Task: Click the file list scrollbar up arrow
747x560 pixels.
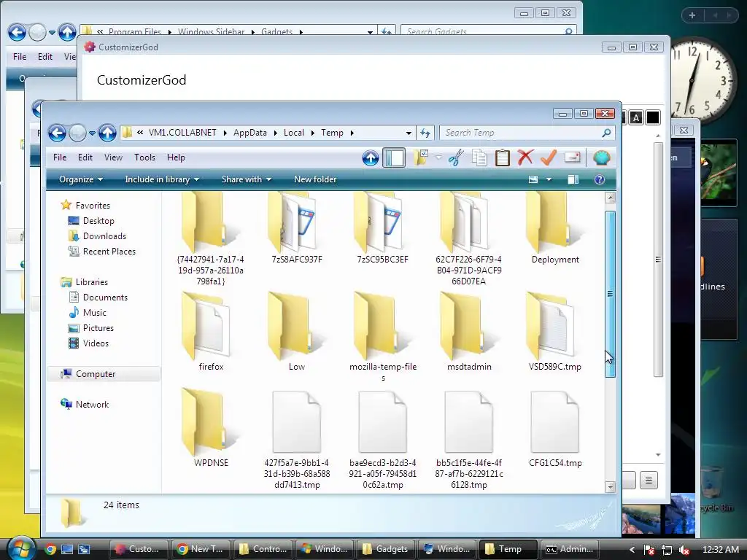Action: pos(610,197)
